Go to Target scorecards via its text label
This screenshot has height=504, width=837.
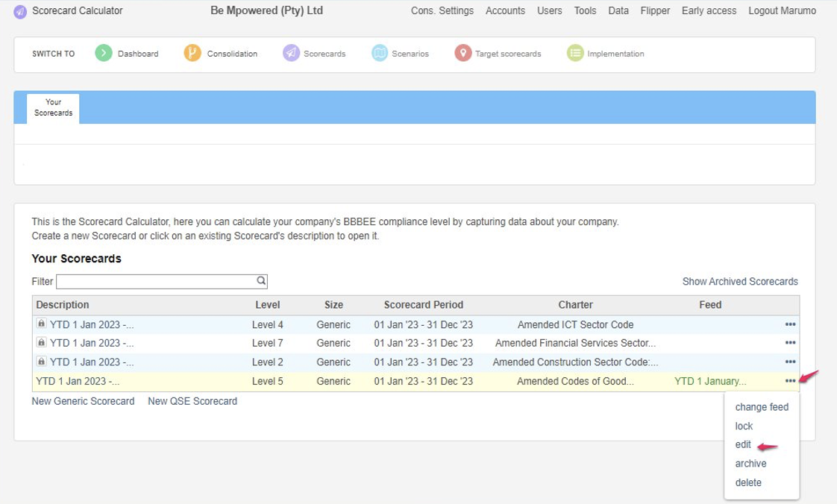[x=508, y=54]
